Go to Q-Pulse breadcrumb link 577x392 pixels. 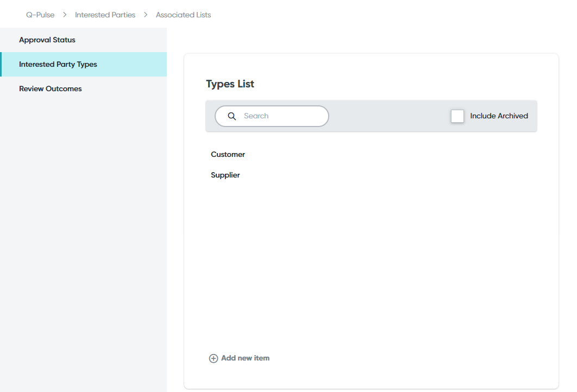click(x=40, y=15)
